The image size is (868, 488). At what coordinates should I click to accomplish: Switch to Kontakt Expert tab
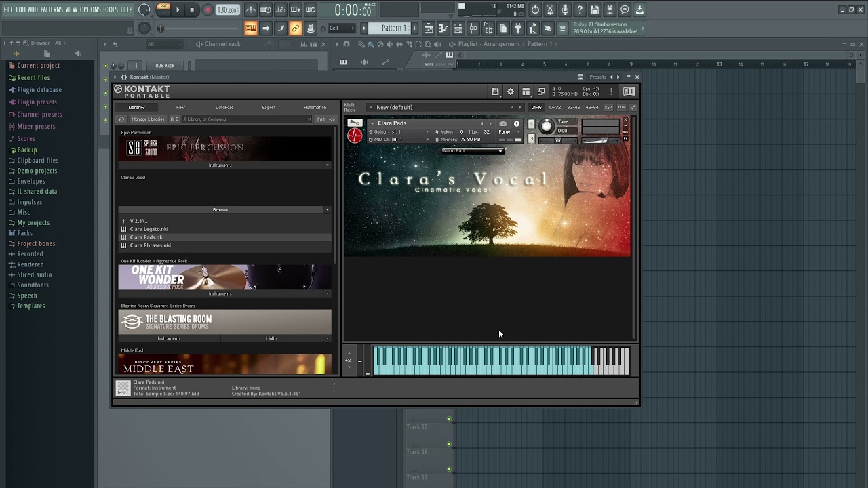coord(269,107)
